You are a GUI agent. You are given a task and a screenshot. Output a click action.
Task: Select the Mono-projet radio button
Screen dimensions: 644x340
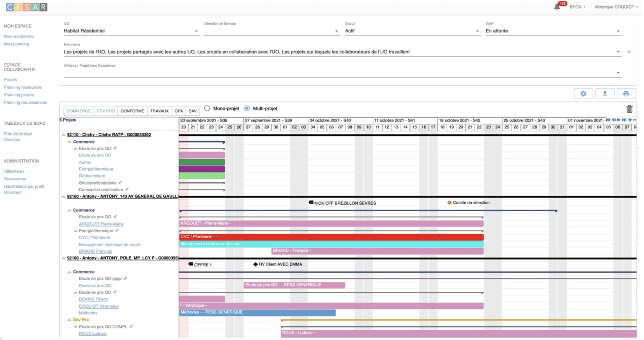coord(207,108)
